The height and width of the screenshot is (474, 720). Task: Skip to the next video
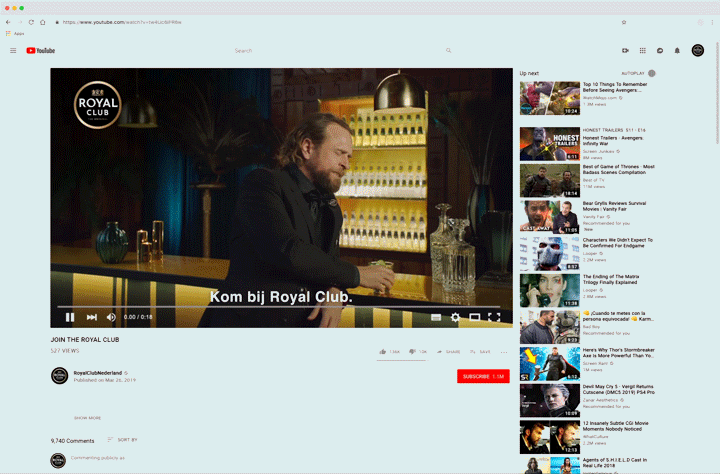click(x=92, y=317)
